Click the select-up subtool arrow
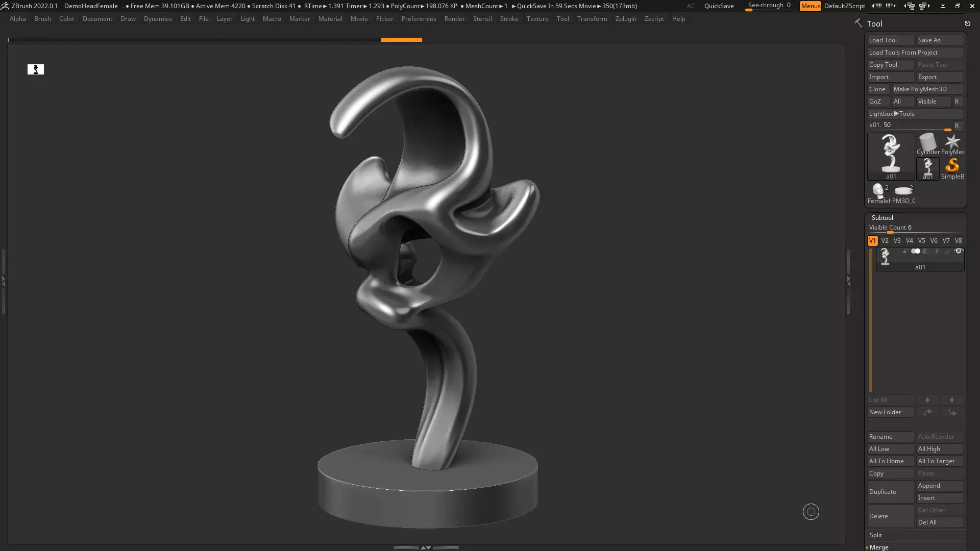 pos(927,400)
